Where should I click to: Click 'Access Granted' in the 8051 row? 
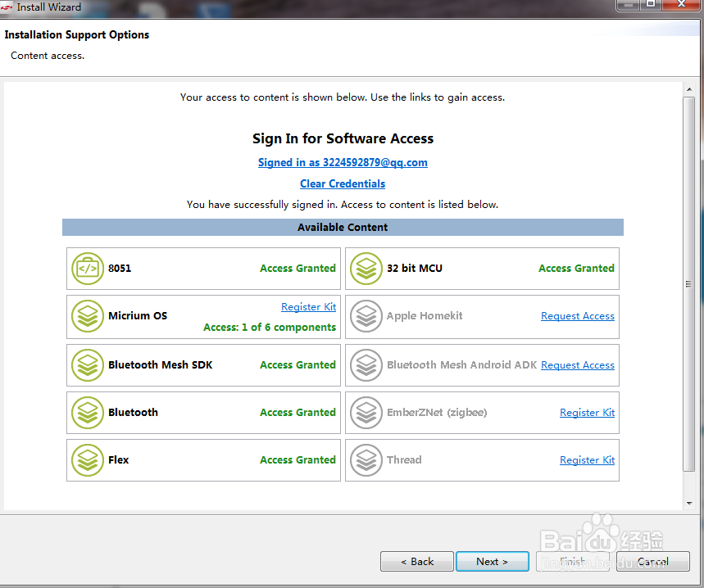(297, 269)
